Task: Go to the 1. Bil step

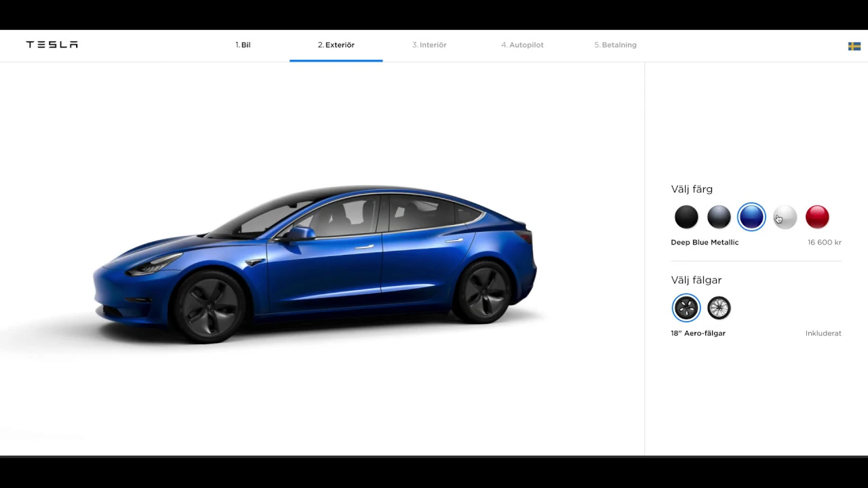Action: click(243, 45)
